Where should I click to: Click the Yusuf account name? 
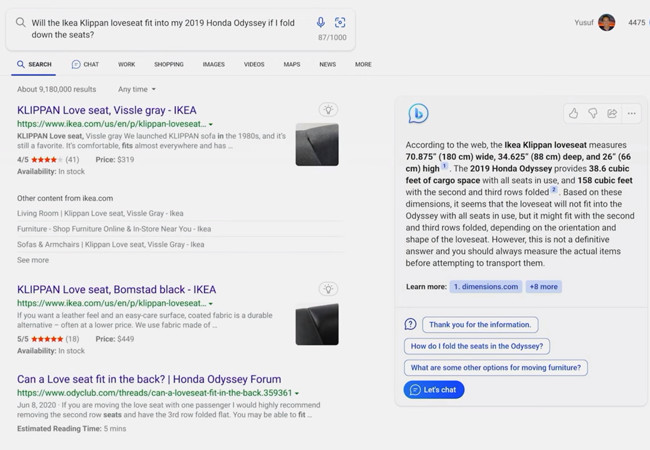tap(584, 22)
